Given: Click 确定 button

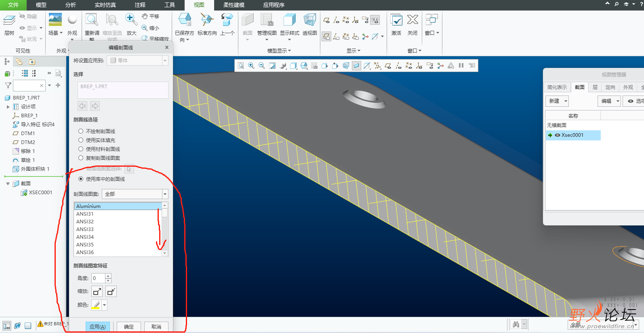Looking at the screenshot, I should pyautogui.click(x=129, y=327).
